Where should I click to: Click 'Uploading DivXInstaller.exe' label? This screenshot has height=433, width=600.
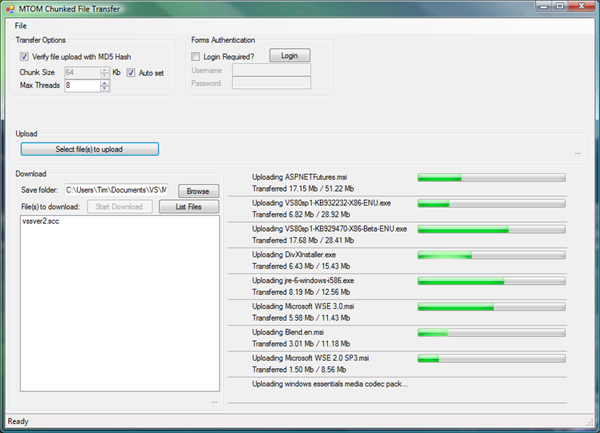point(294,255)
